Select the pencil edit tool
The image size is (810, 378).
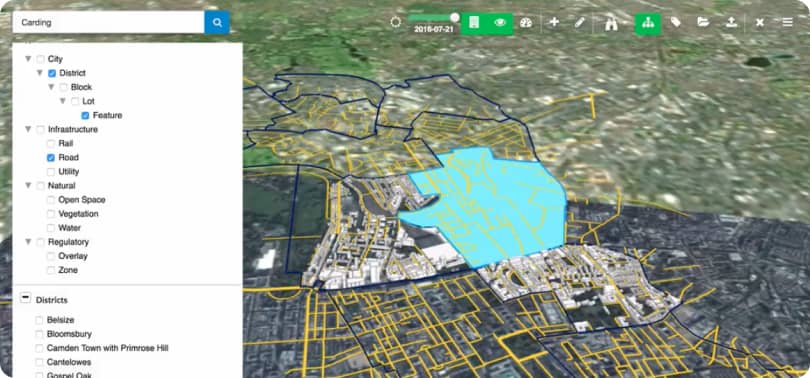(580, 23)
